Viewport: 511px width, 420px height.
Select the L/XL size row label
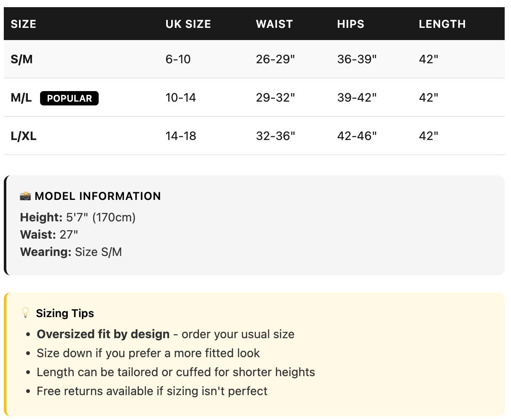click(x=24, y=136)
